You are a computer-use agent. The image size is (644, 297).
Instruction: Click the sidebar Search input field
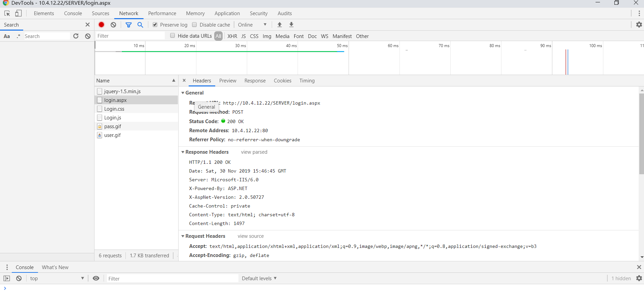(46, 36)
